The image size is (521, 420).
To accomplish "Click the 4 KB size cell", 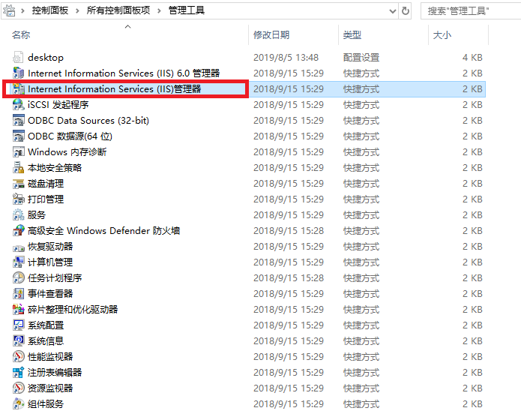I will 472,58.
